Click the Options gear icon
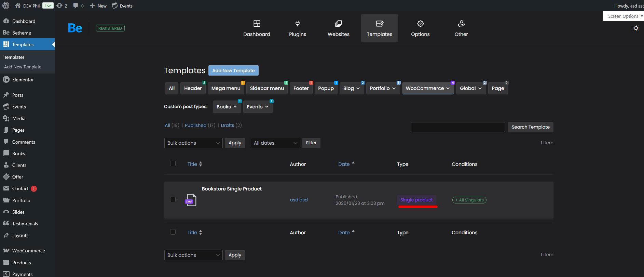This screenshot has width=644, height=277. tap(420, 24)
